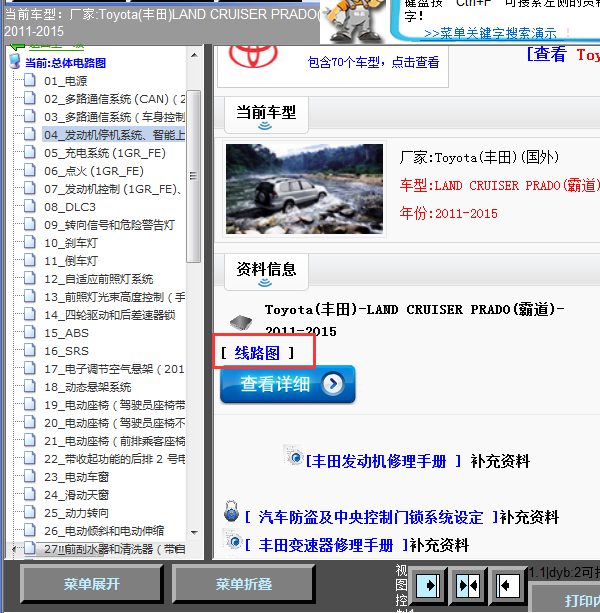Choose 06_点火 (1GR_FE) item
The width and height of the screenshot is (600, 613).
point(94,171)
